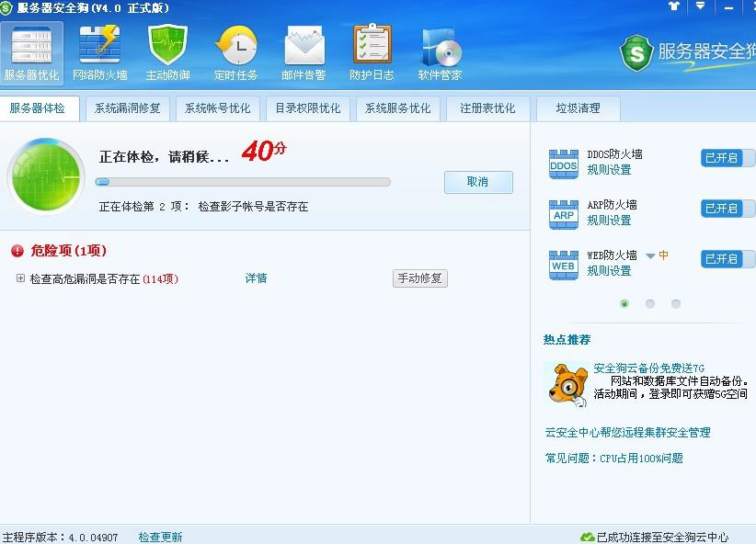
Task: Switch to the 系统漏洞修复 tab
Action: (x=127, y=108)
